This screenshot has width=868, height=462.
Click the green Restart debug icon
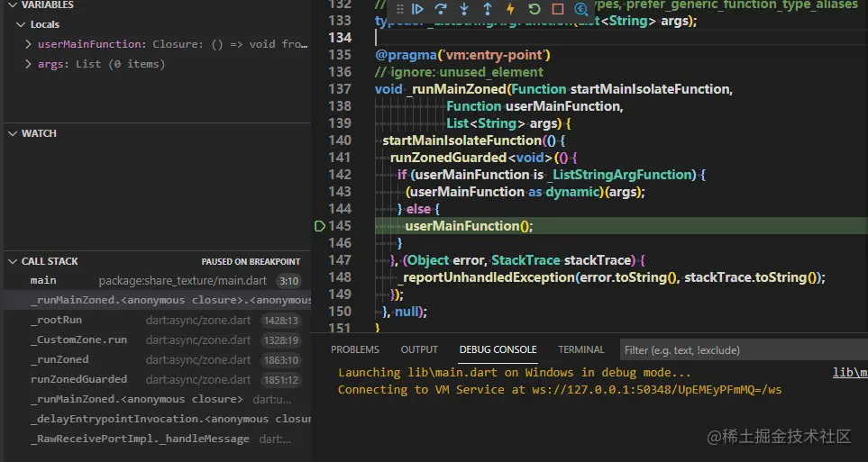pos(535,9)
